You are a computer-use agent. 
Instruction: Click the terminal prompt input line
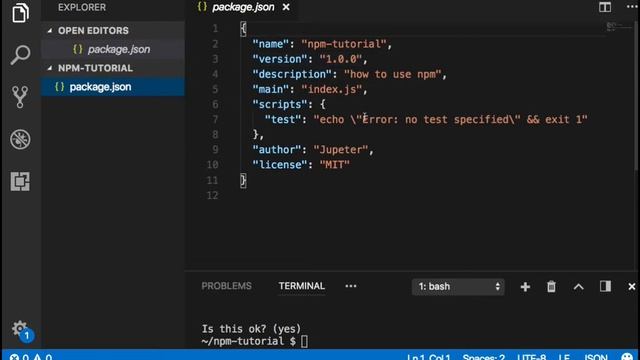click(x=255, y=341)
